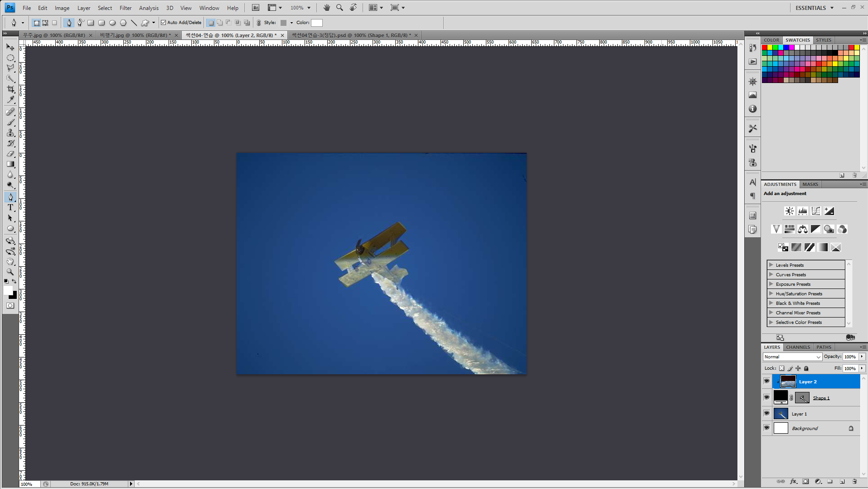Expand the Levels Presets list
This screenshot has width=868, height=489.
tap(771, 265)
